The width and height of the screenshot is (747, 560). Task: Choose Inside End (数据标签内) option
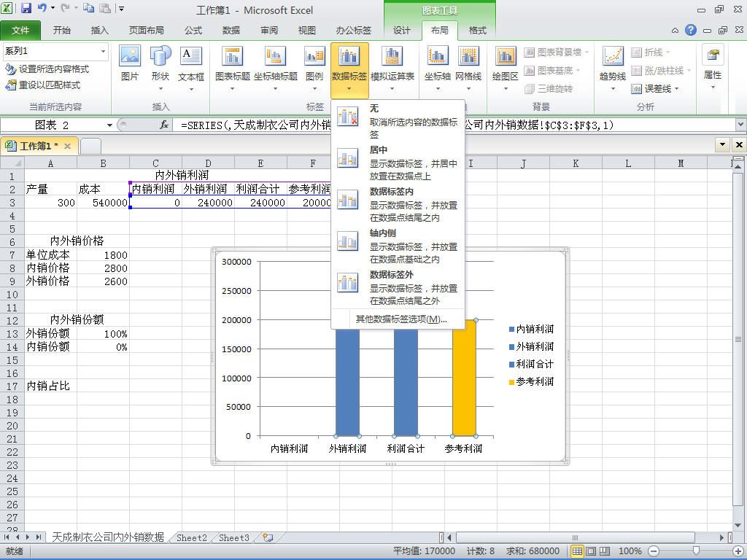point(398,204)
